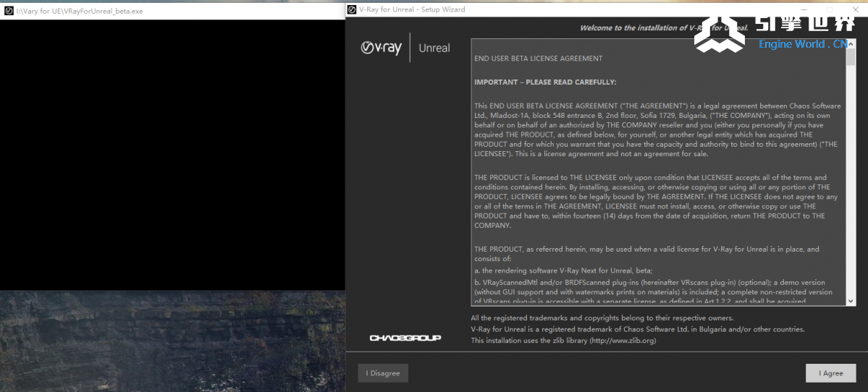
Task: Click the I Agree button
Action: click(830, 373)
